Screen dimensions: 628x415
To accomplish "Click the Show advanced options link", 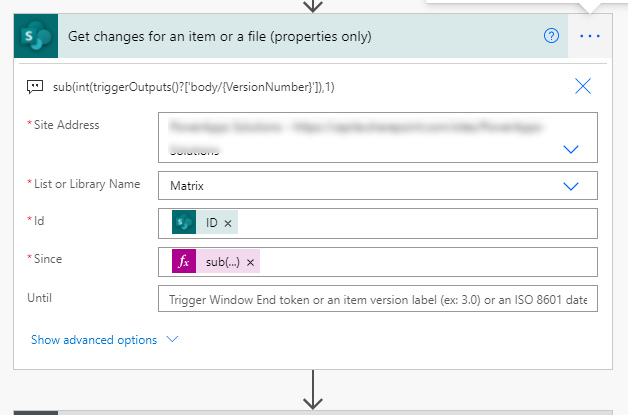I will tap(94, 339).
